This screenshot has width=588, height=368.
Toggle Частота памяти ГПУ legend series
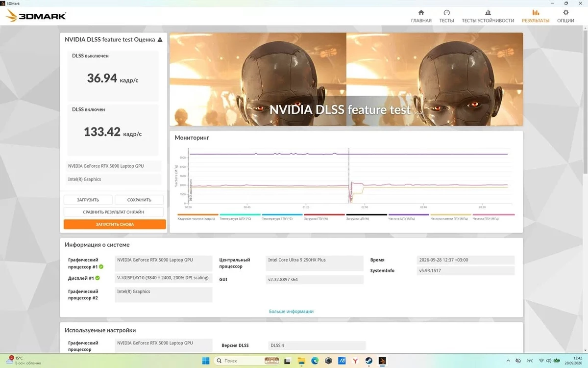(451, 217)
